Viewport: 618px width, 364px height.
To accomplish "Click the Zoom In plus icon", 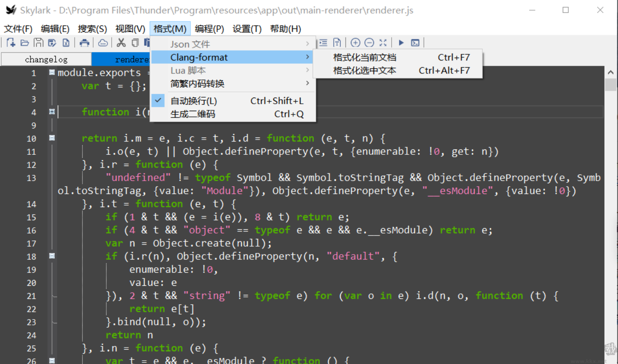I will [355, 43].
